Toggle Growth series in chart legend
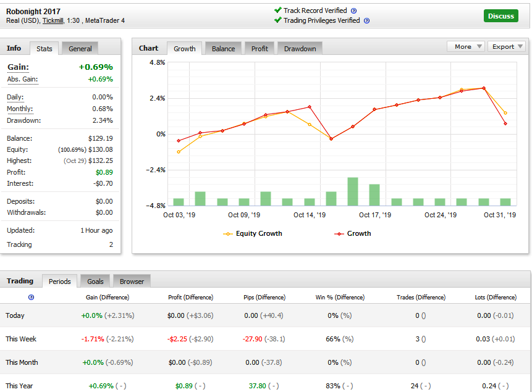532x392 pixels. pos(353,233)
